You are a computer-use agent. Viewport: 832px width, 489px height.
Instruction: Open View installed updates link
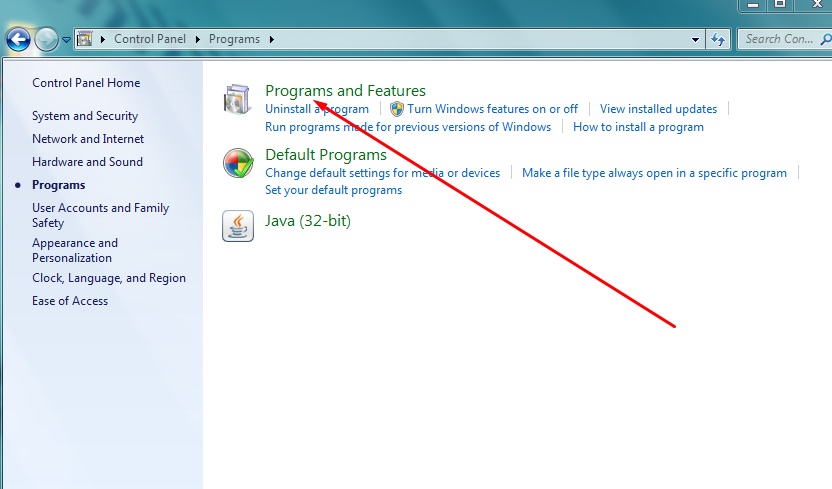pos(658,109)
